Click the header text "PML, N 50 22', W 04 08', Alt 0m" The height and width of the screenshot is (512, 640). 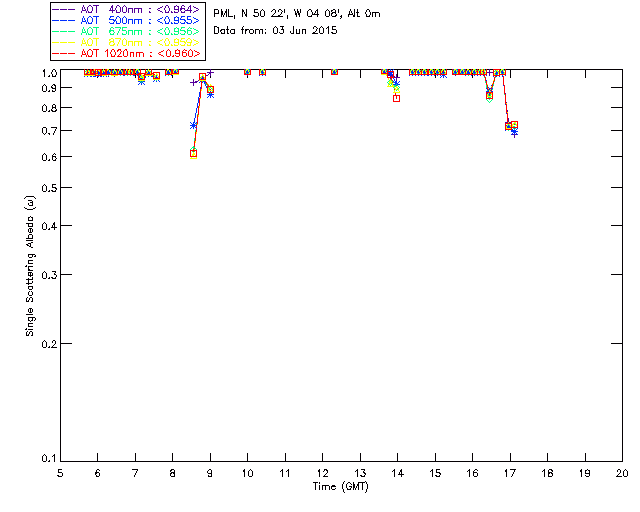coord(297,14)
